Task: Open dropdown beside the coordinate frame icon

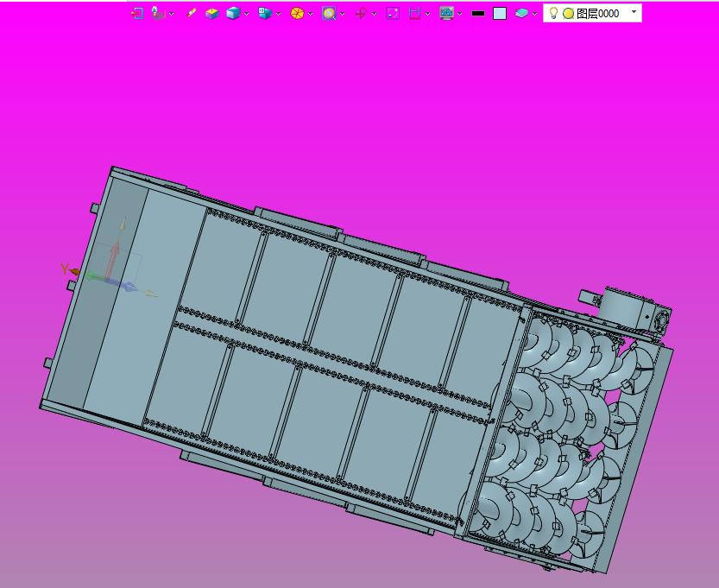Action: coord(171,14)
